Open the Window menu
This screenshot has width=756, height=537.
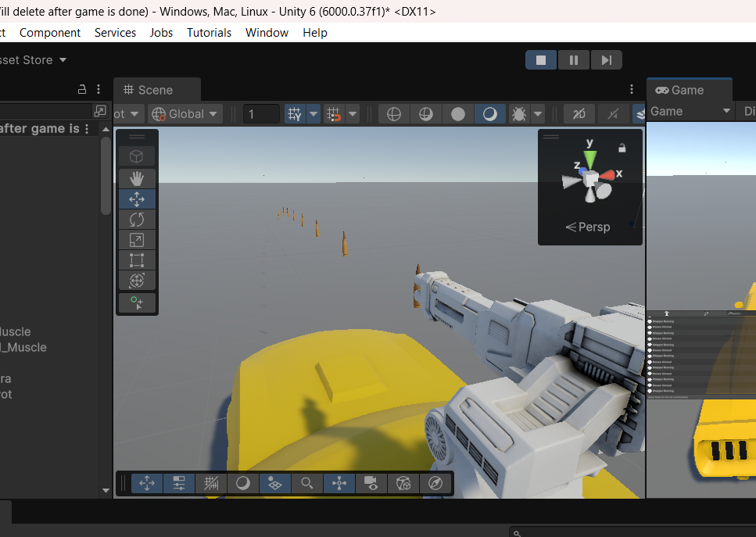coord(267,33)
